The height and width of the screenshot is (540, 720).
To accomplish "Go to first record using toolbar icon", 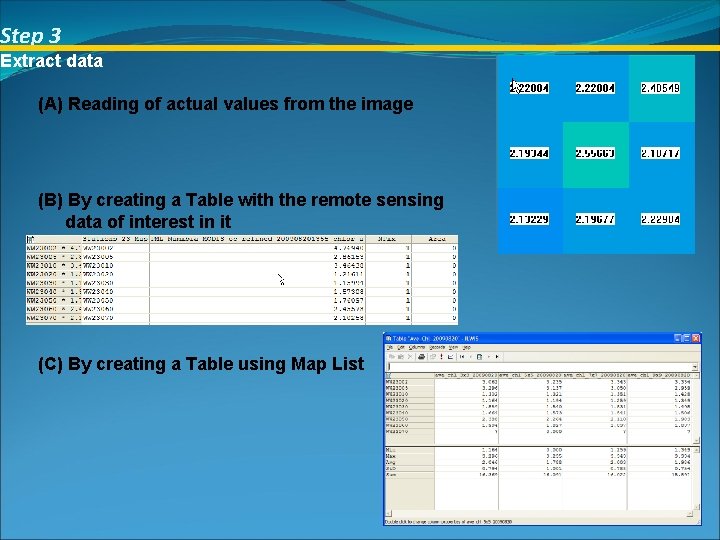I will pyautogui.click(x=462, y=357).
